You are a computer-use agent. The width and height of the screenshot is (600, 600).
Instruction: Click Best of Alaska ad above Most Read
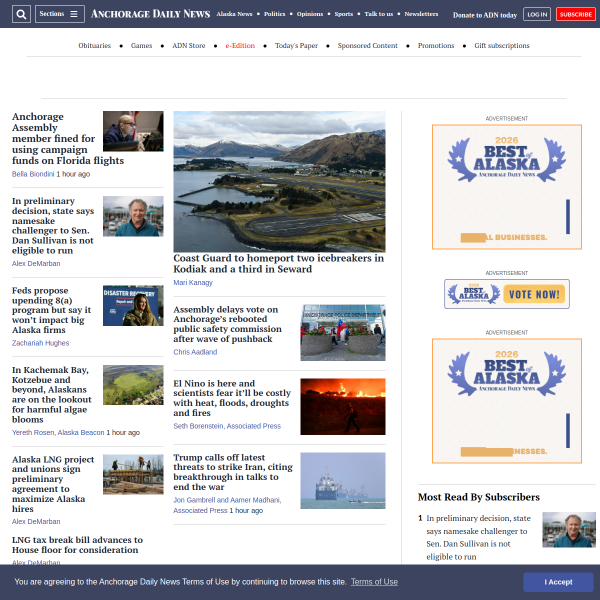coord(507,401)
